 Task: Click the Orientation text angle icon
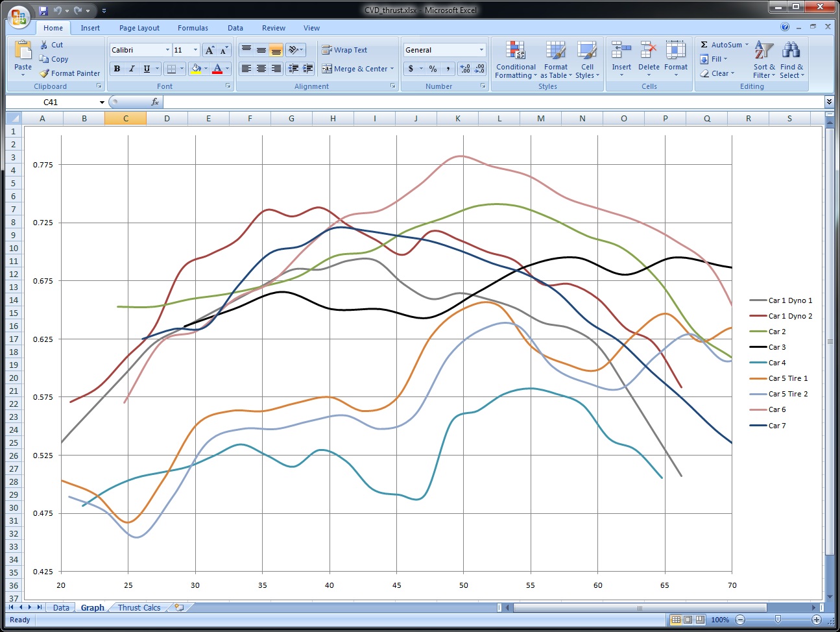[x=293, y=50]
